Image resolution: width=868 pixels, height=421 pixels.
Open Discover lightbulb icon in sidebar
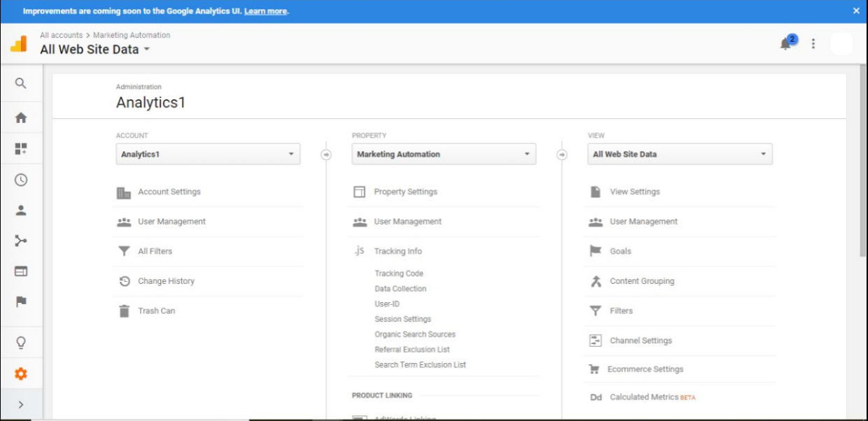(x=21, y=343)
